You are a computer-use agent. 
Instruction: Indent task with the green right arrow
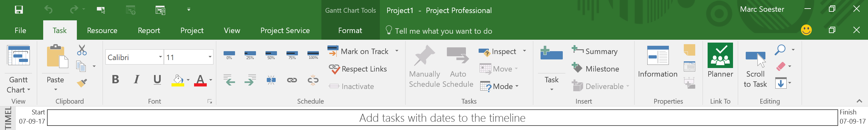(250, 80)
